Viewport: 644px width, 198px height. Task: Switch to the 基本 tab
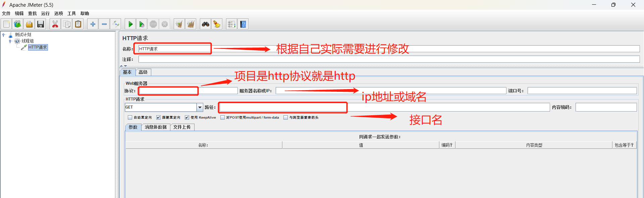point(127,72)
